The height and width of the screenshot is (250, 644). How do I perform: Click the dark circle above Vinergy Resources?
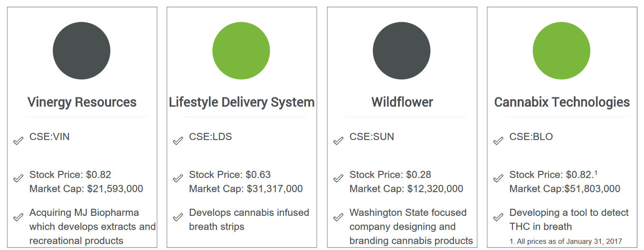tap(81, 51)
